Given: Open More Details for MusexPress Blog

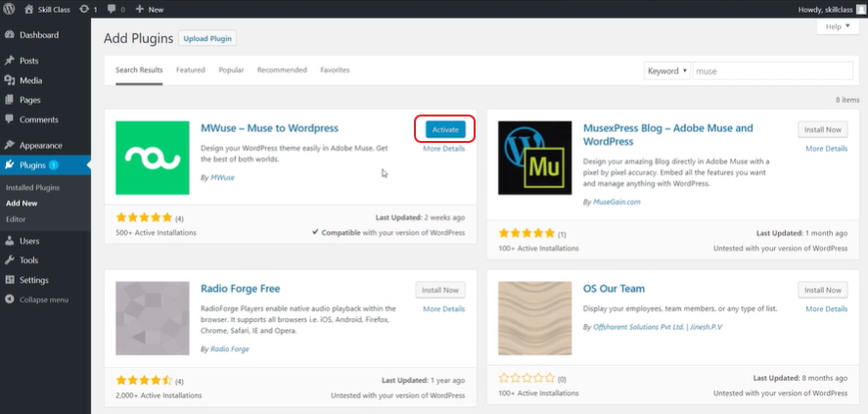Looking at the screenshot, I should coord(826,149).
